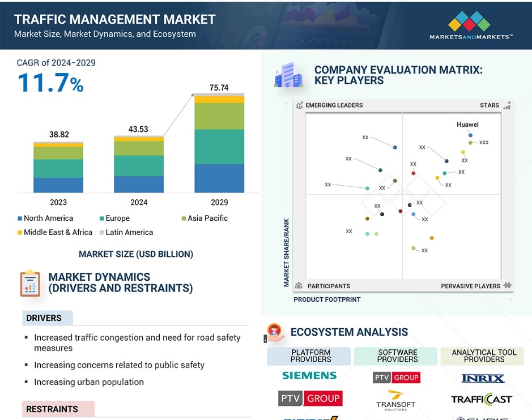Click the teal Europe segment of the 2029 bar

(x=219, y=147)
